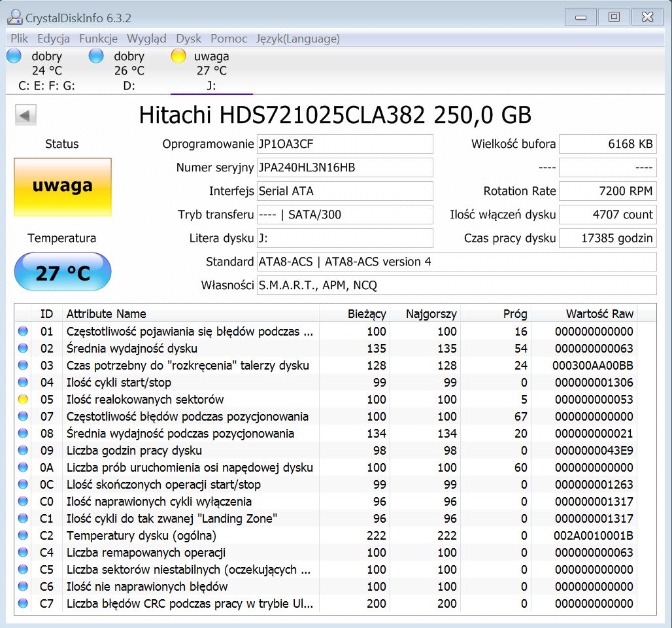
Task: Click the 27 °C temperature button
Action: (63, 271)
